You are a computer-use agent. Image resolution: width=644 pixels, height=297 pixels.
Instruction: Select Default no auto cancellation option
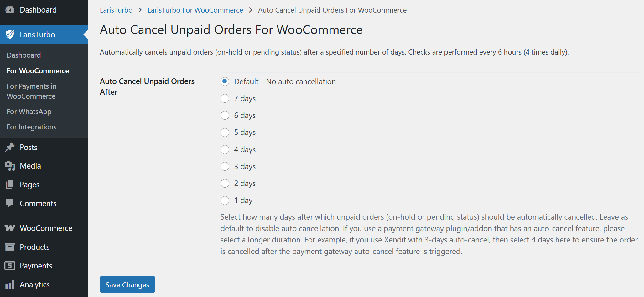pyautogui.click(x=225, y=81)
